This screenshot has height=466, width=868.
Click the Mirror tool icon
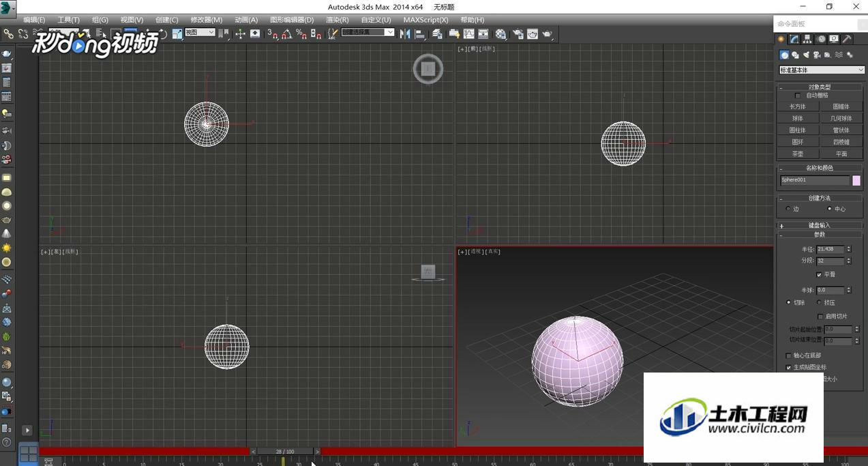pos(405,33)
